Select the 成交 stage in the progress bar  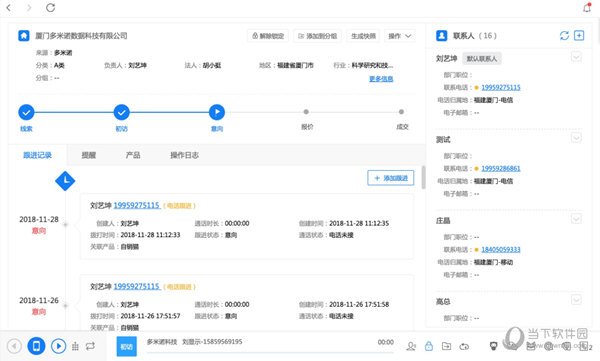pos(401,112)
